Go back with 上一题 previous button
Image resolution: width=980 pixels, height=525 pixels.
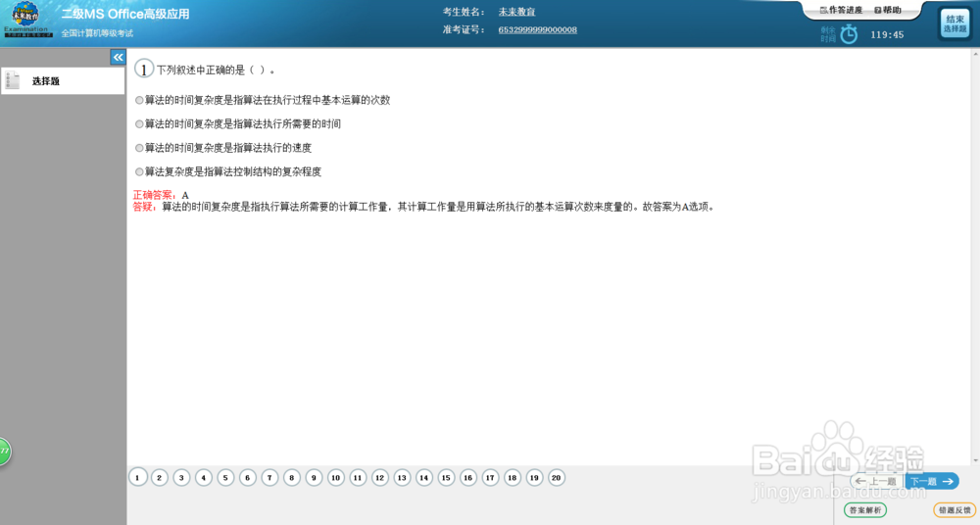tap(877, 481)
